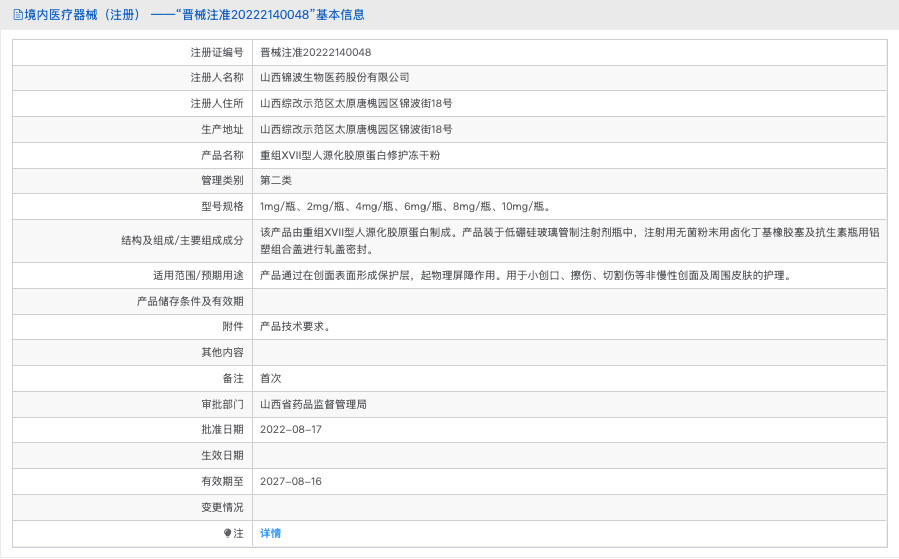Screen dimensions: 899x559
Task: Click the 注册证编号 label
Action: tap(217, 52)
